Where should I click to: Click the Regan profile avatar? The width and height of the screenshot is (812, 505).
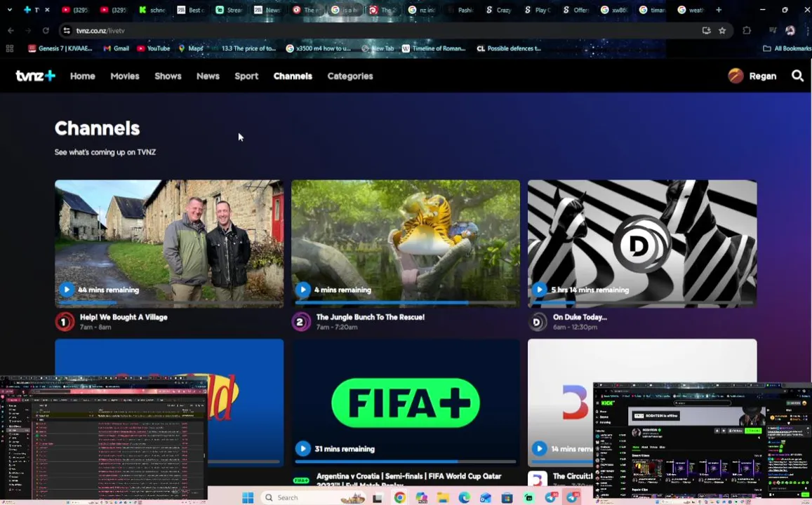(736, 76)
